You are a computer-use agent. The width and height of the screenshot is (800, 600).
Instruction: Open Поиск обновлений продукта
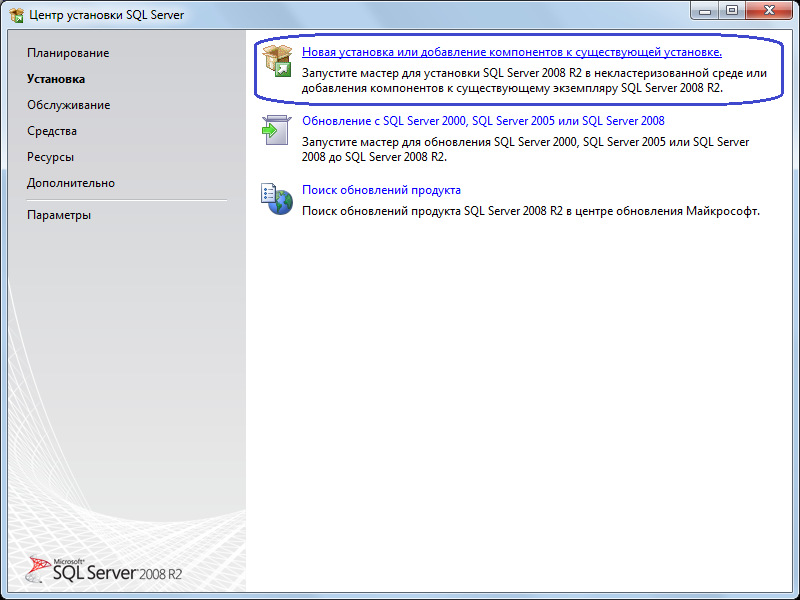coord(382,189)
